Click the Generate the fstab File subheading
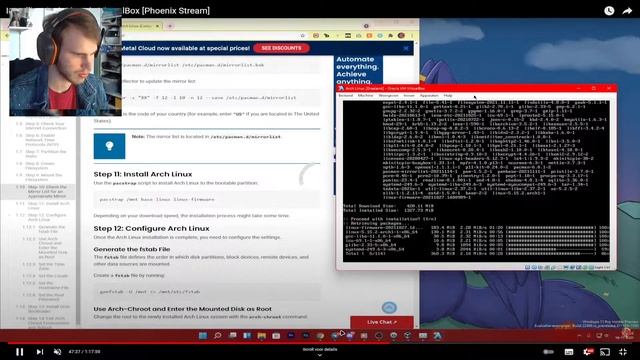This screenshot has width=640, height=360. (x=132, y=249)
